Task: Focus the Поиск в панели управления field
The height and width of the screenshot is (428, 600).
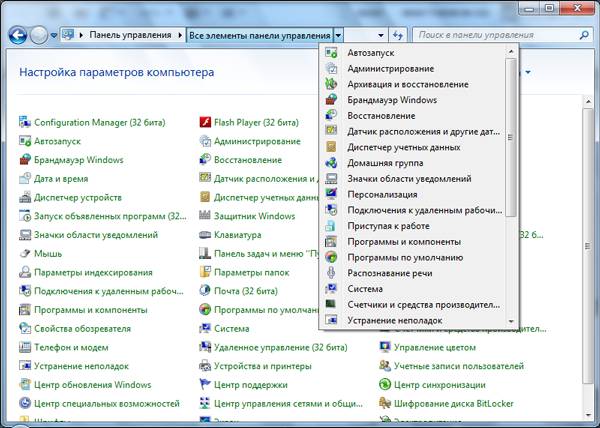Action: (495, 35)
